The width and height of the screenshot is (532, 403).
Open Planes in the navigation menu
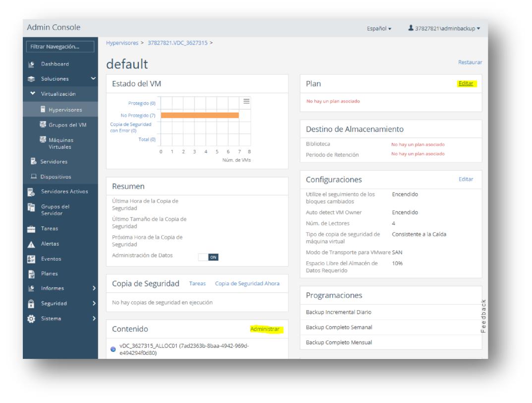(x=49, y=273)
